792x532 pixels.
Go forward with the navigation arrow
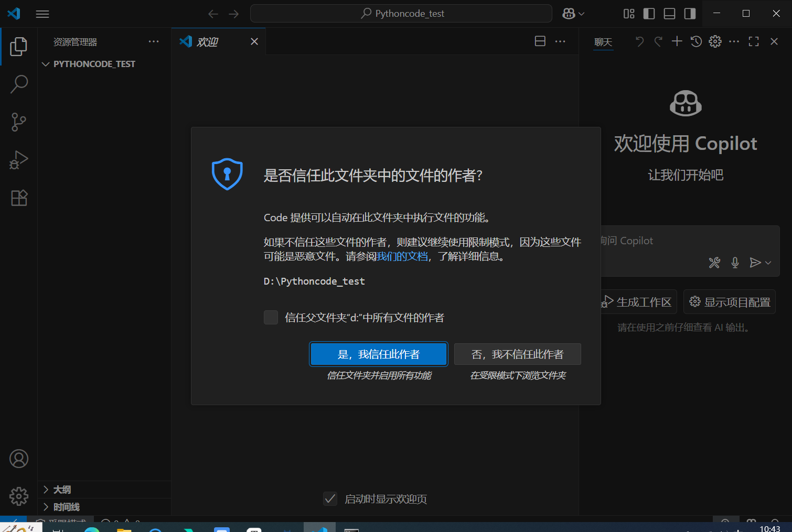(234, 14)
